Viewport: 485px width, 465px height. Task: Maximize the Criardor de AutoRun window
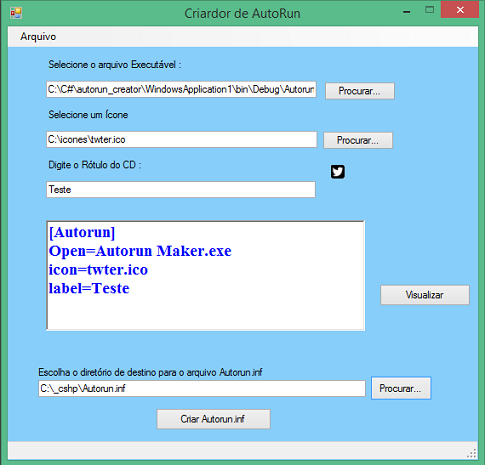click(429, 10)
